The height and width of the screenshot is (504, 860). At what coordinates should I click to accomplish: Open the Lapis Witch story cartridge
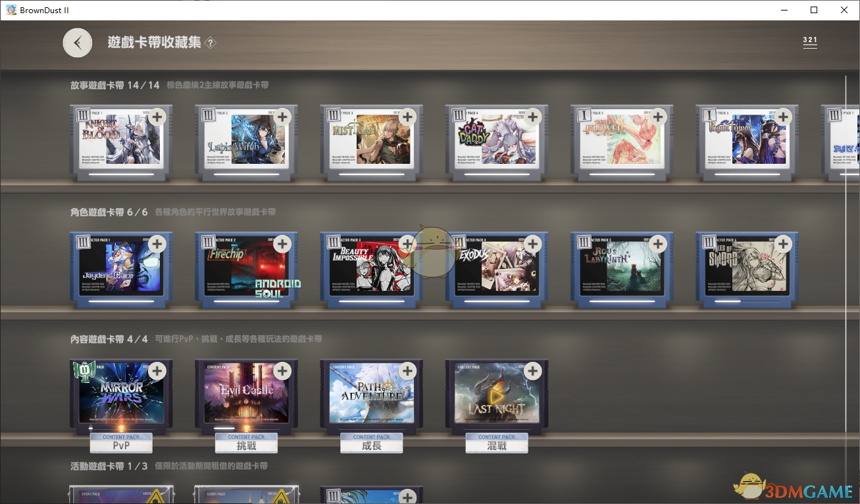point(247,142)
